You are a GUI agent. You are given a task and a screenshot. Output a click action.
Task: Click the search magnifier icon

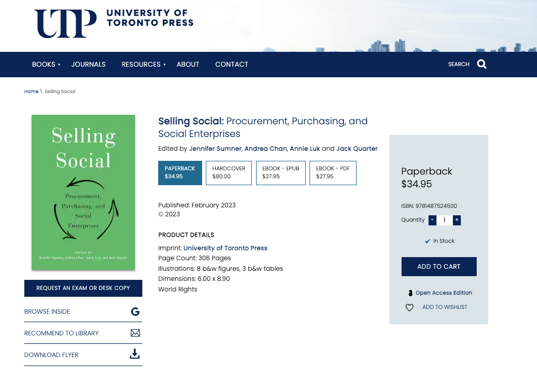pyautogui.click(x=481, y=64)
